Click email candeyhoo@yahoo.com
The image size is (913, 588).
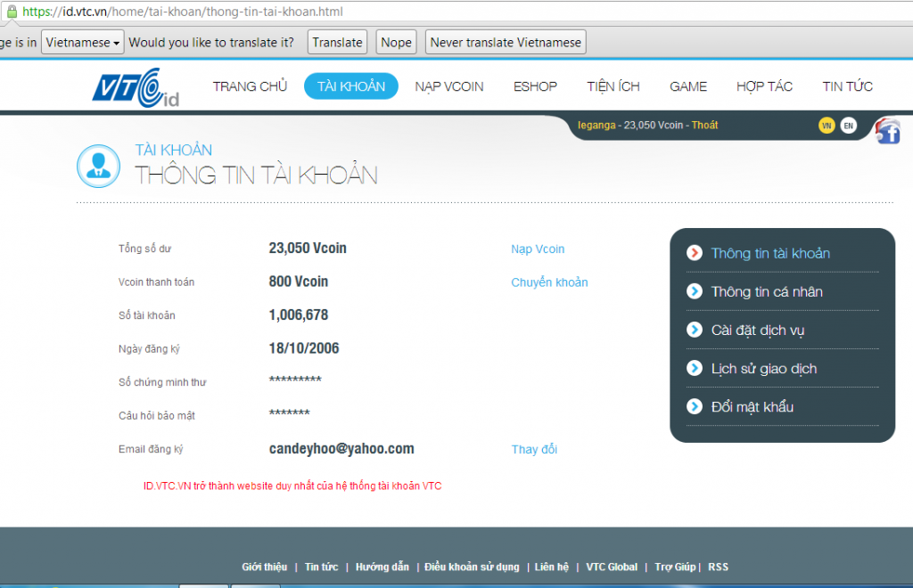point(341,449)
